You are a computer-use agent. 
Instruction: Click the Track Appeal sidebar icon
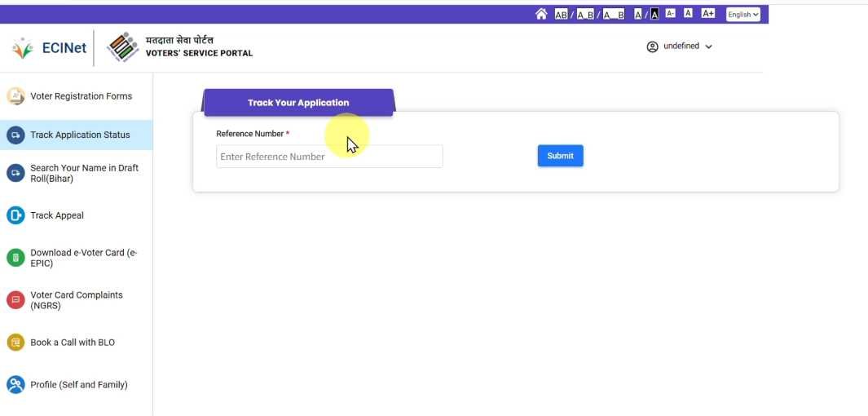pos(15,215)
